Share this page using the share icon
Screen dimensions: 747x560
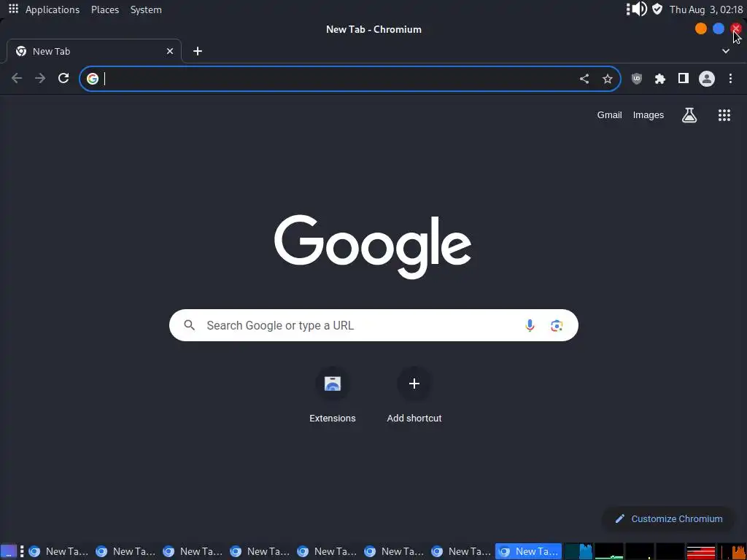pos(584,79)
